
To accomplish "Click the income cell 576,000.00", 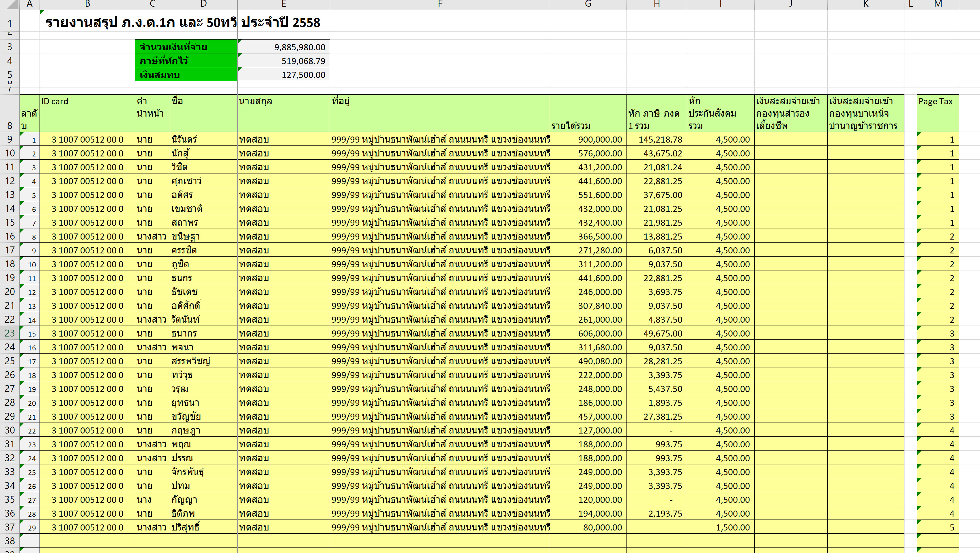I will [x=588, y=153].
